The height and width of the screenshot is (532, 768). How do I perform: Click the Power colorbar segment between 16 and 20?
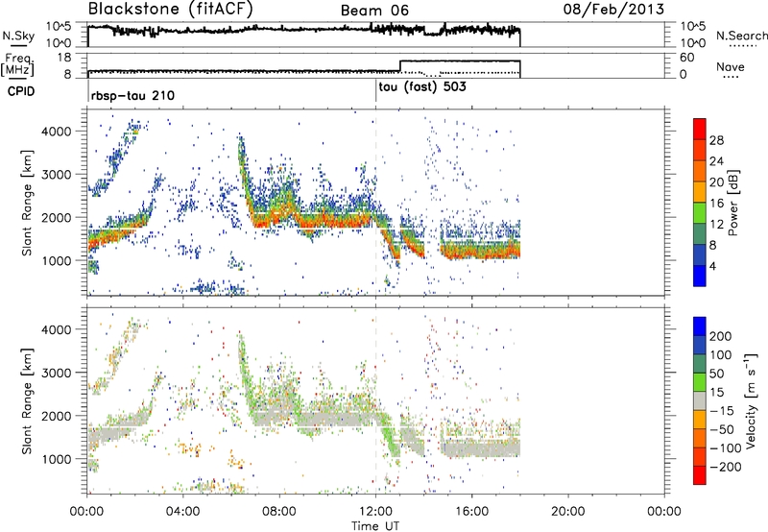coord(700,192)
